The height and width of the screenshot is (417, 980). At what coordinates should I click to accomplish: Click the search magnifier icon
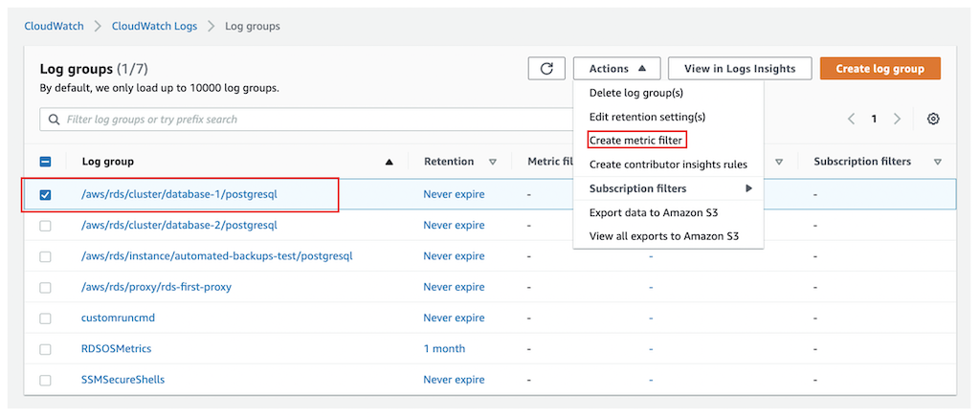(x=54, y=120)
